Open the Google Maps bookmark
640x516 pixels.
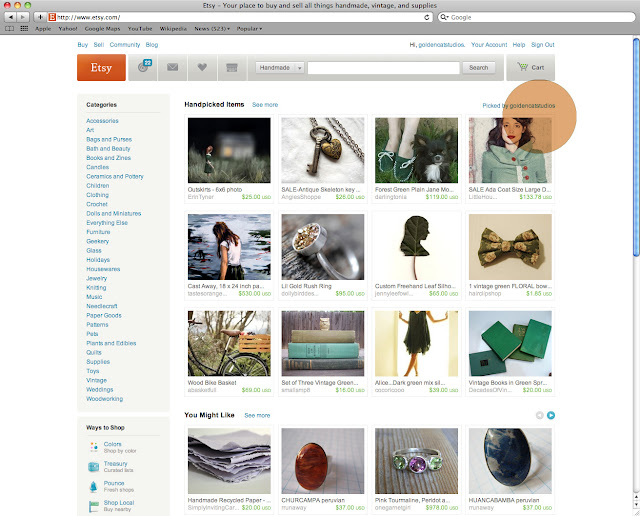pyautogui.click(x=102, y=29)
